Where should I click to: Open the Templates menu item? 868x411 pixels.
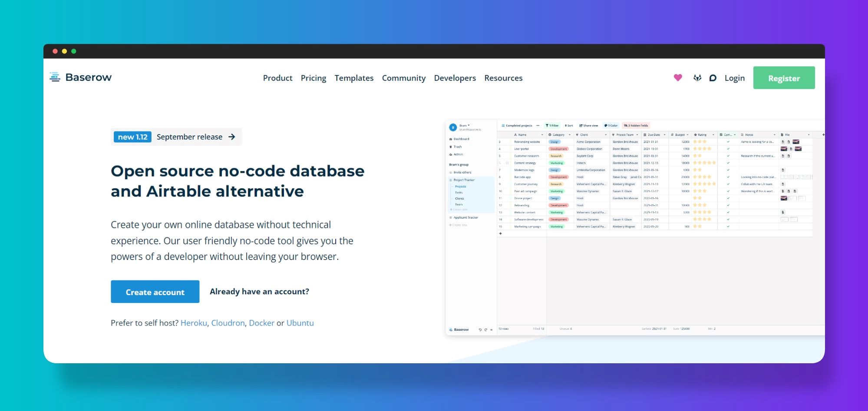coord(354,78)
